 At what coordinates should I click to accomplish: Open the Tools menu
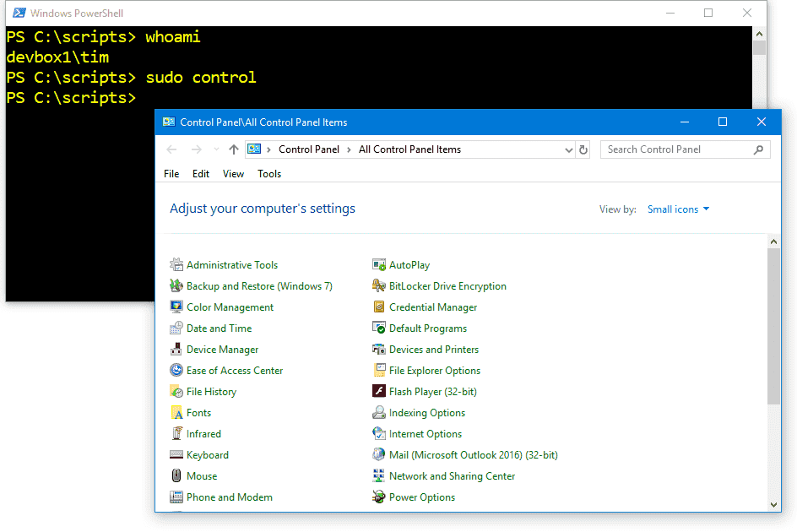[268, 173]
